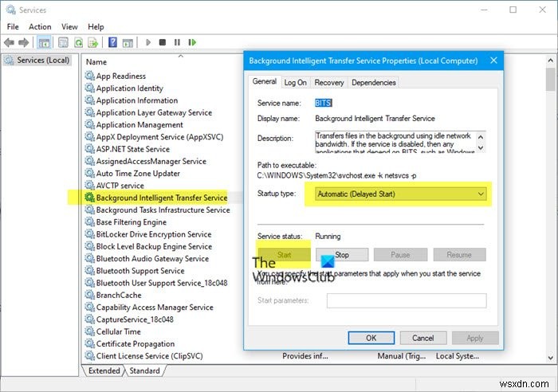Open the File menu
This screenshot has height=392, width=558.
pos(13,26)
